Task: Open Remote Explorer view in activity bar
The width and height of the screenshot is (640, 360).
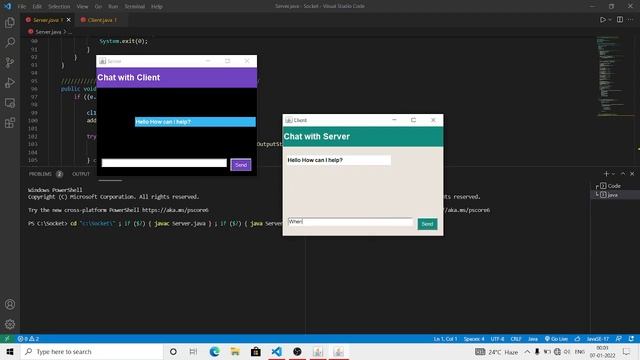Action: click(10, 103)
